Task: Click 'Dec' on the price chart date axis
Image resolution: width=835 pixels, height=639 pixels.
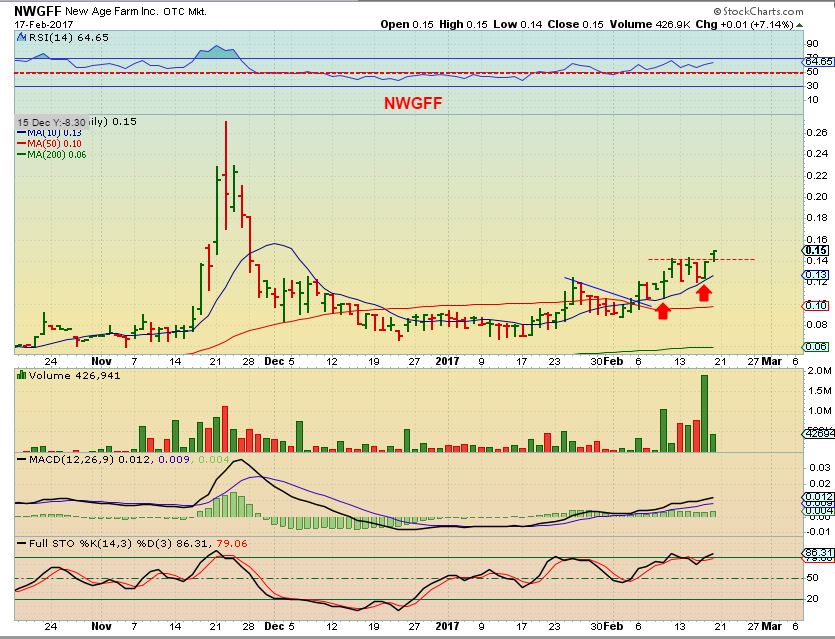Action: 274,361
